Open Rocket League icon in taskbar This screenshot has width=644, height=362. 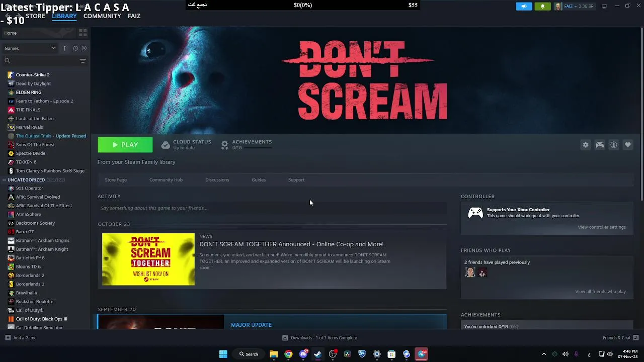(x=362, y=354)
